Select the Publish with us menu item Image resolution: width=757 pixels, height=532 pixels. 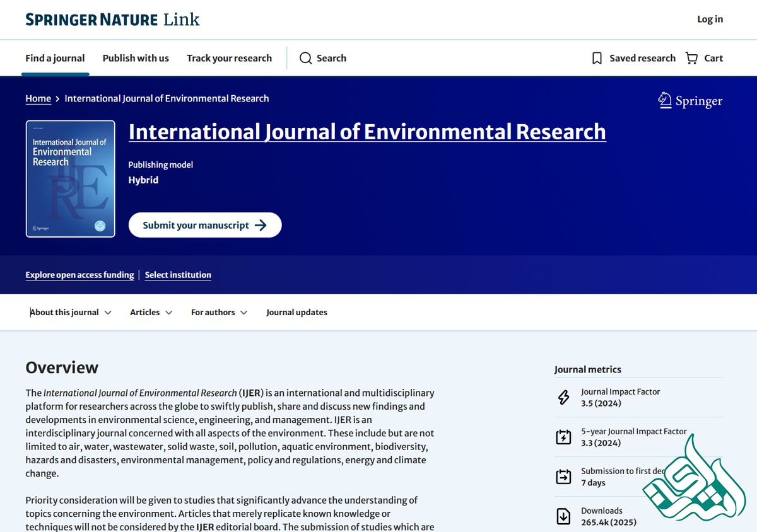[136, 58]
